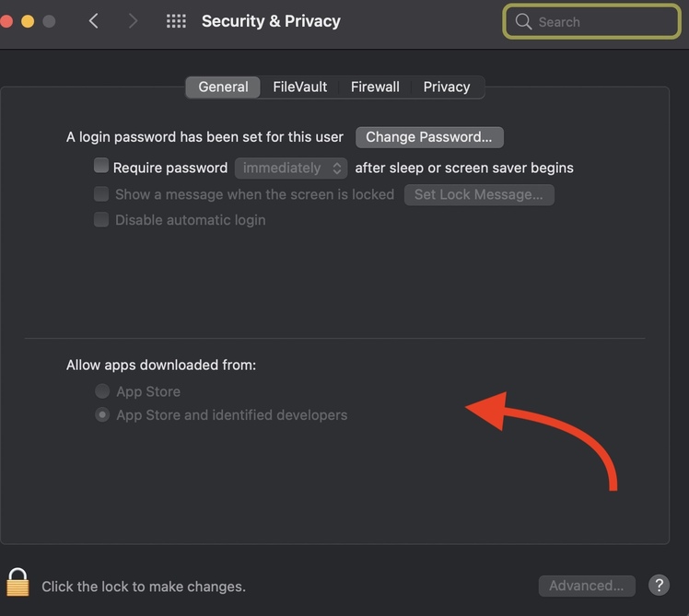Check Disable automatic login

(x=101, y=220)
